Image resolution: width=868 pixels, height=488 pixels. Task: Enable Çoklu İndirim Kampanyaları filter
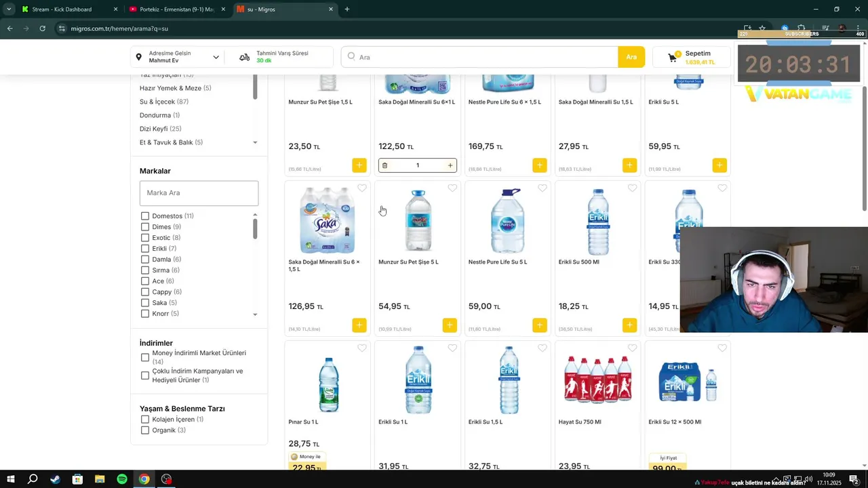[x=145, y=375]
